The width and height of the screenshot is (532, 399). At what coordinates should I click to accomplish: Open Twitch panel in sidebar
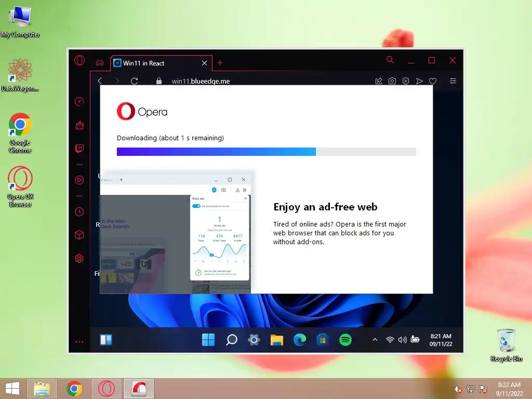click(79, 149)
